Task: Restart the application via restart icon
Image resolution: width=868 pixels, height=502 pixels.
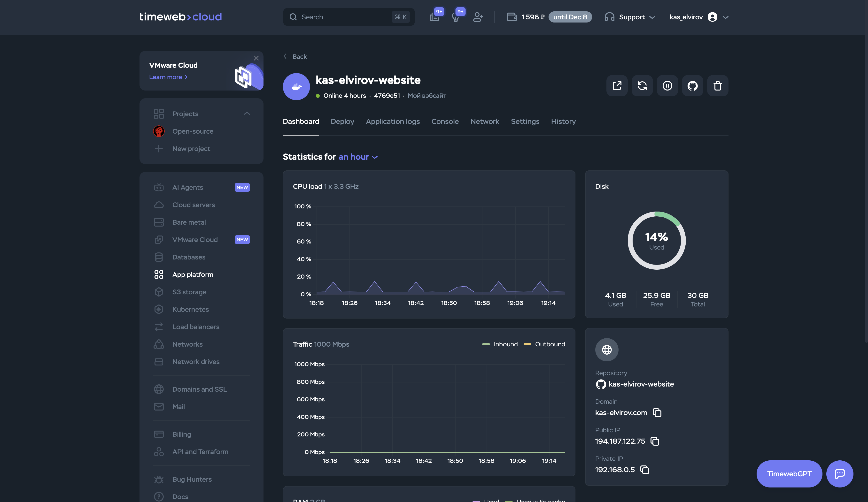Action: click(642, 86)
